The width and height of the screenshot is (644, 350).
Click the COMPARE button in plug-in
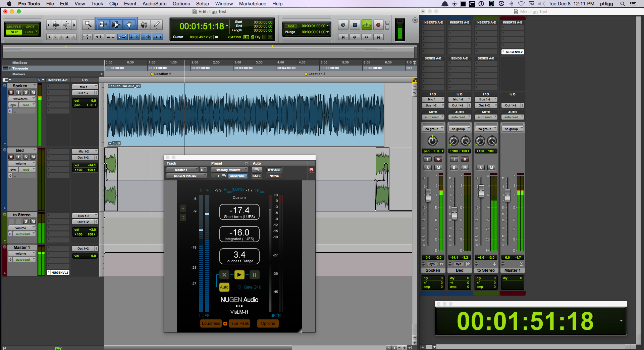pos(237,176)
